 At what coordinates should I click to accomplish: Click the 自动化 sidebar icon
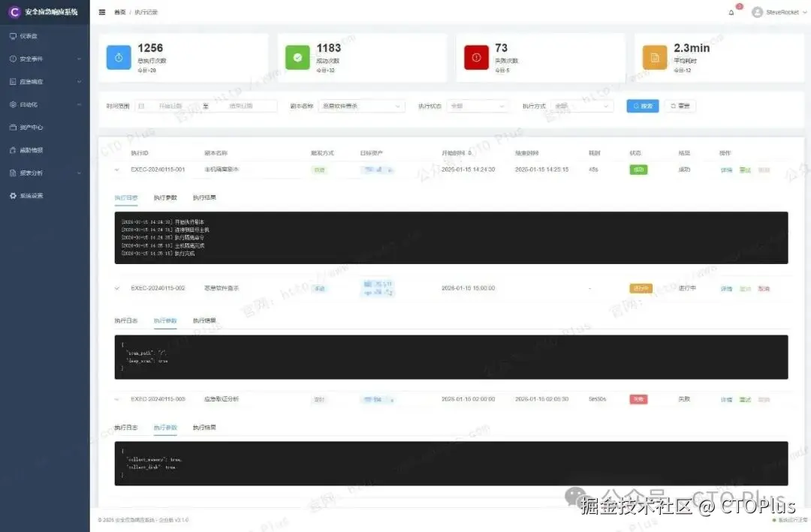pyautogui.click(x=13, y=104)
